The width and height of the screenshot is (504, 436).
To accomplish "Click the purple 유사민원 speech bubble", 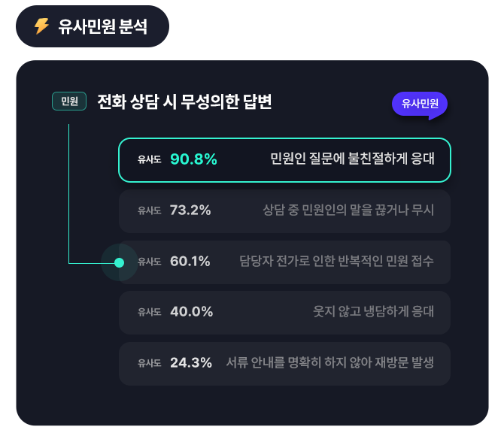I will pyautogui.click(x=420, y=104).
